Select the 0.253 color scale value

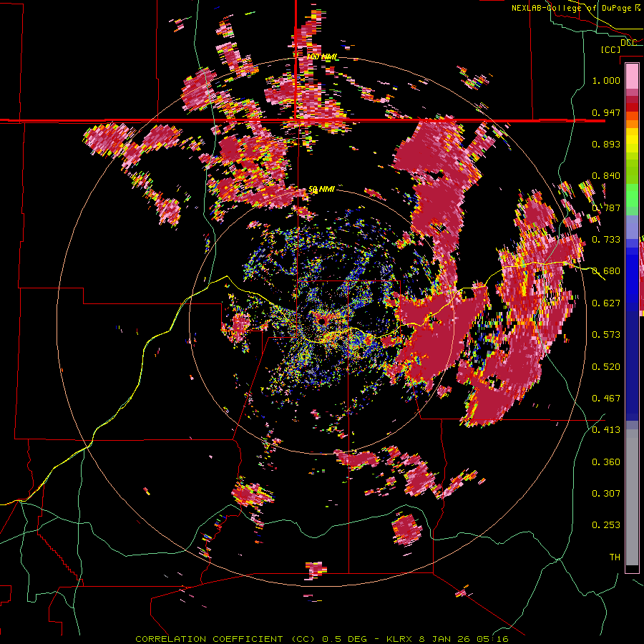606,525
